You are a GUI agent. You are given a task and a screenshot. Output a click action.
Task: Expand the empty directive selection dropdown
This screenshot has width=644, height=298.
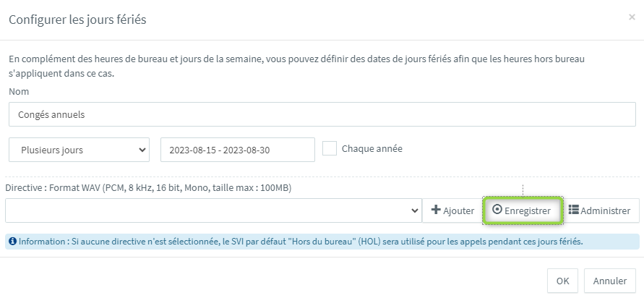213,210
